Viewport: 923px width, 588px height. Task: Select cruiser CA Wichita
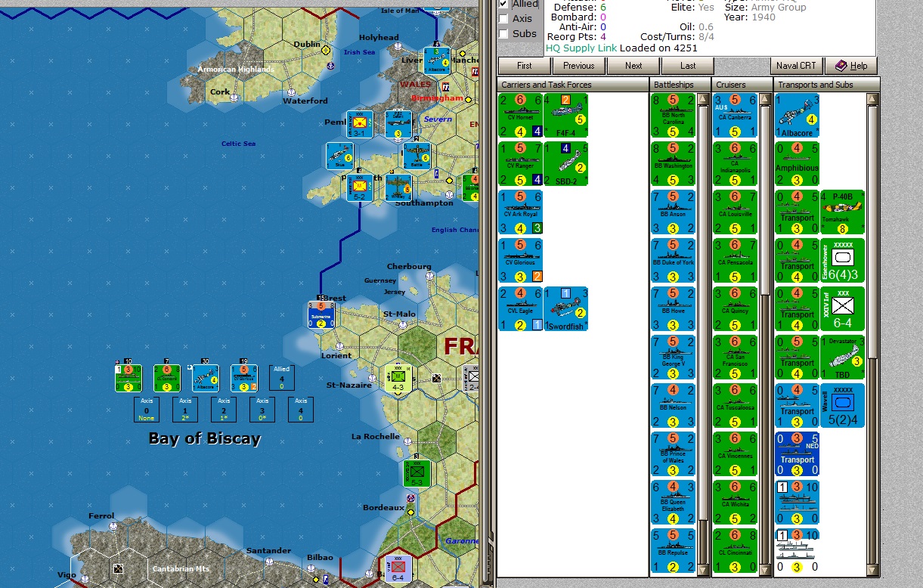735,503
